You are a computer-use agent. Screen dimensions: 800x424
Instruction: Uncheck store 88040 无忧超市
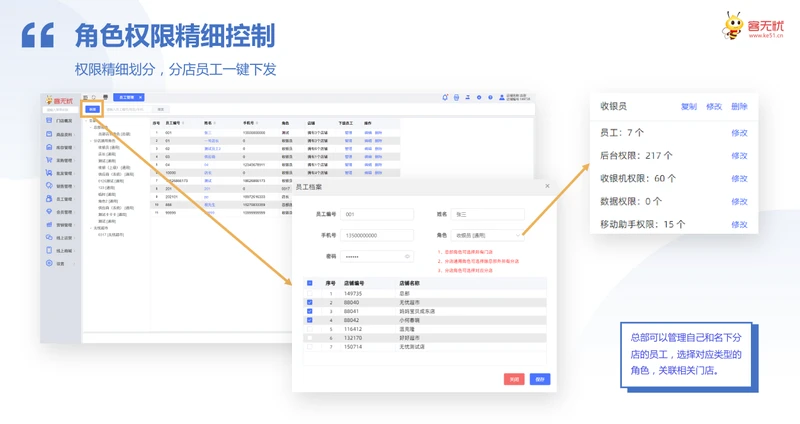[310, 303]
